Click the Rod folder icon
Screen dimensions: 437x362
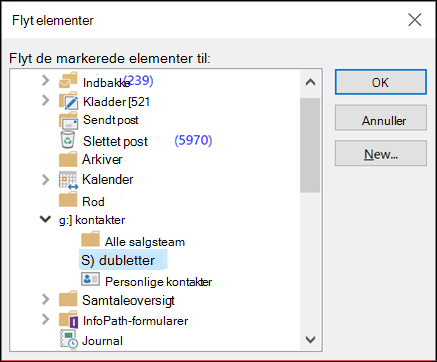pos(68,200)
